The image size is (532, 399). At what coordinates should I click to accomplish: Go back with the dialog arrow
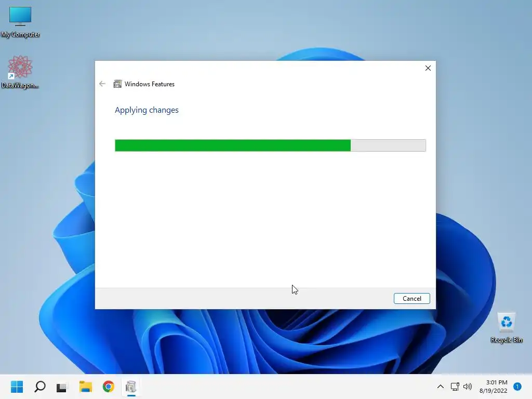tap(102, 84)
